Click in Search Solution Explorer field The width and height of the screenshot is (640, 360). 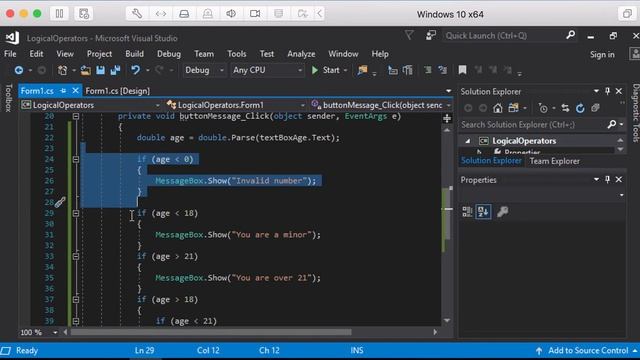(533, 124)
